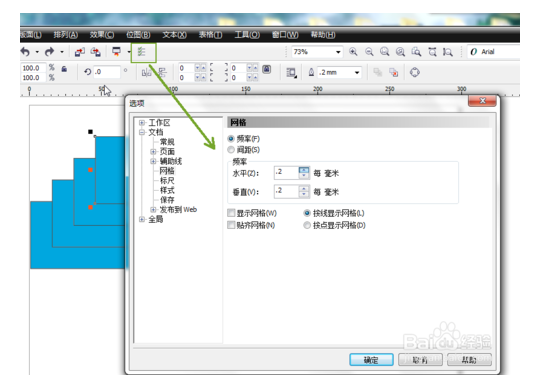Select 常规 in the options tree
553x387 pixels.
point(167,142)
